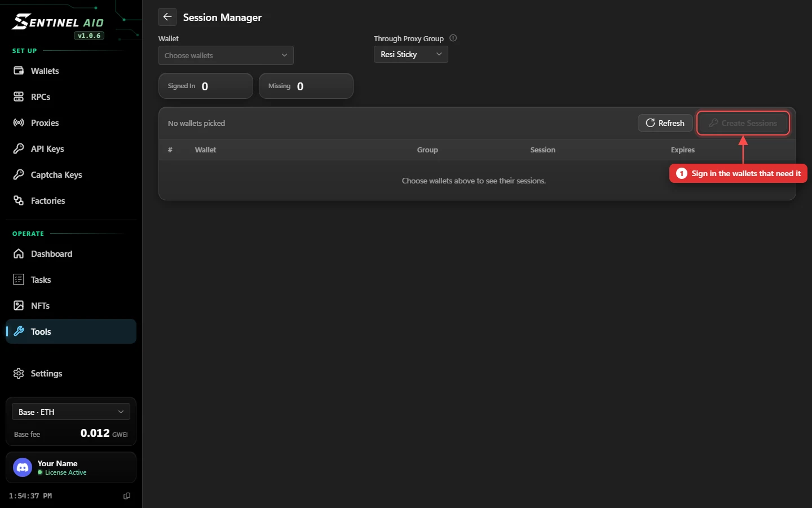Click the Tasks list icon
The width and height of the screenshot is (812, 508).
tap(19, 279)
